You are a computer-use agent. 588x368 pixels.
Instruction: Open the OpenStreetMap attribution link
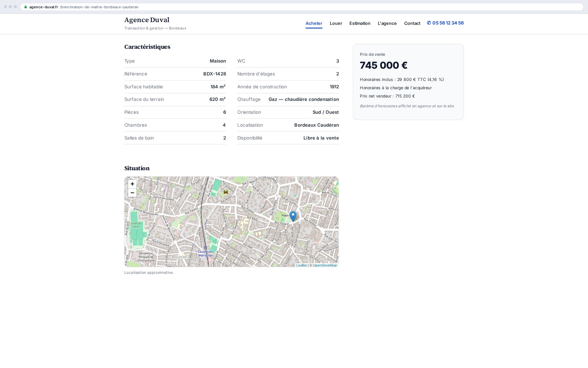[x=325, y=265]
